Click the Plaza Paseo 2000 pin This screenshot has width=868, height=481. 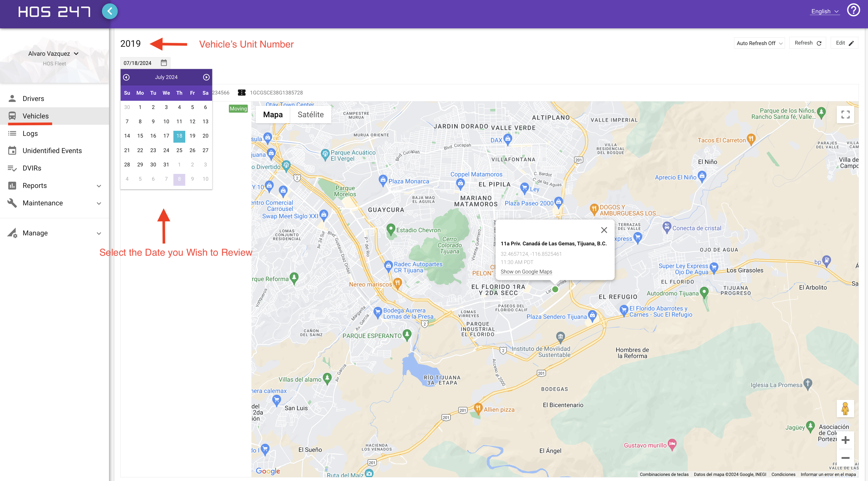[558, 202]
